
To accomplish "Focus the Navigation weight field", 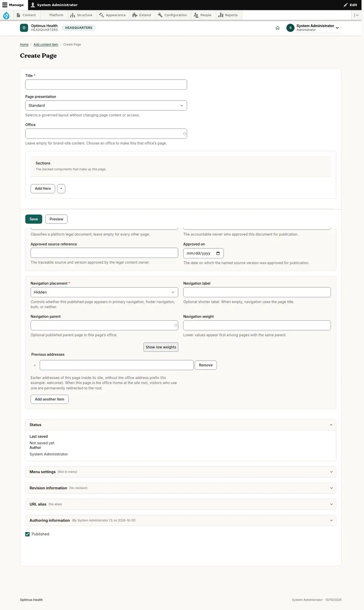I will pyautogui.click(x=257, y=325).
